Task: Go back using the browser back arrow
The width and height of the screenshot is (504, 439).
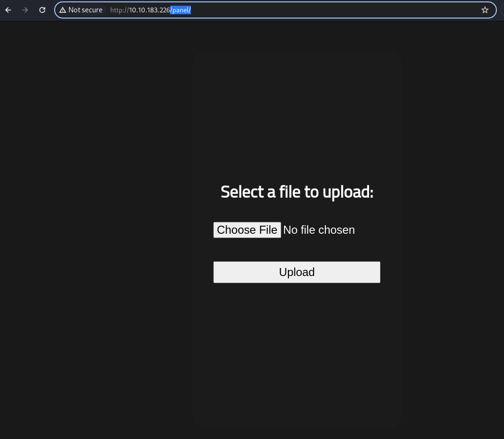Action: coord(9,10)
